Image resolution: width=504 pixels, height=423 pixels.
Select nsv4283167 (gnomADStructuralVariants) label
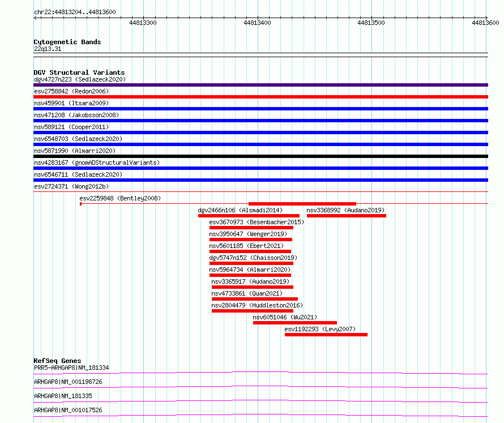(x=97, y=163)
